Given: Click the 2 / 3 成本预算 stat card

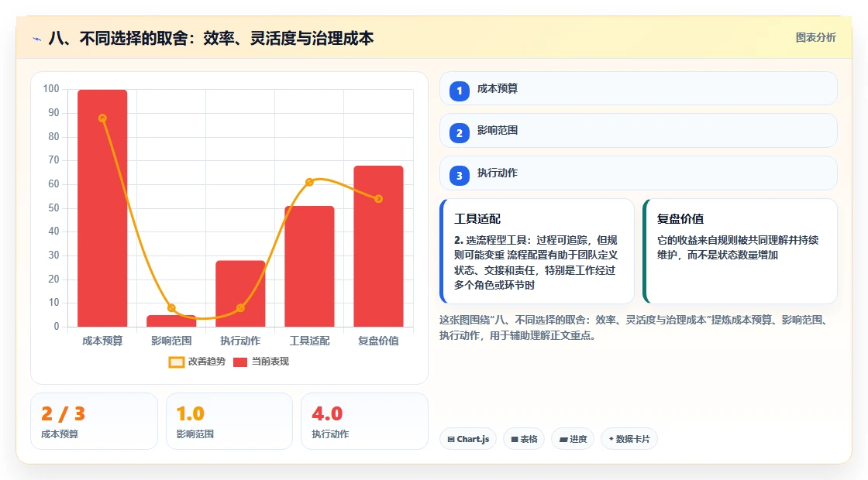Looking at the screenshot, I should click(x=94, y=421).
